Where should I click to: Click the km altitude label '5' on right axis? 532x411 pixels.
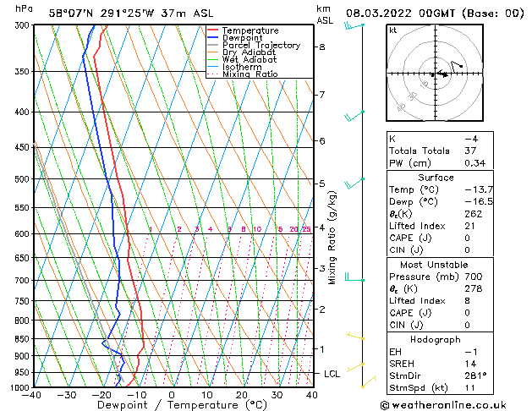[x=322, y=184]
